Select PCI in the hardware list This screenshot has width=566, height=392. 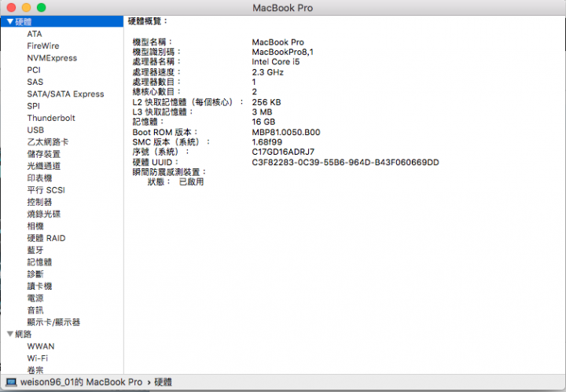(34, 70)
